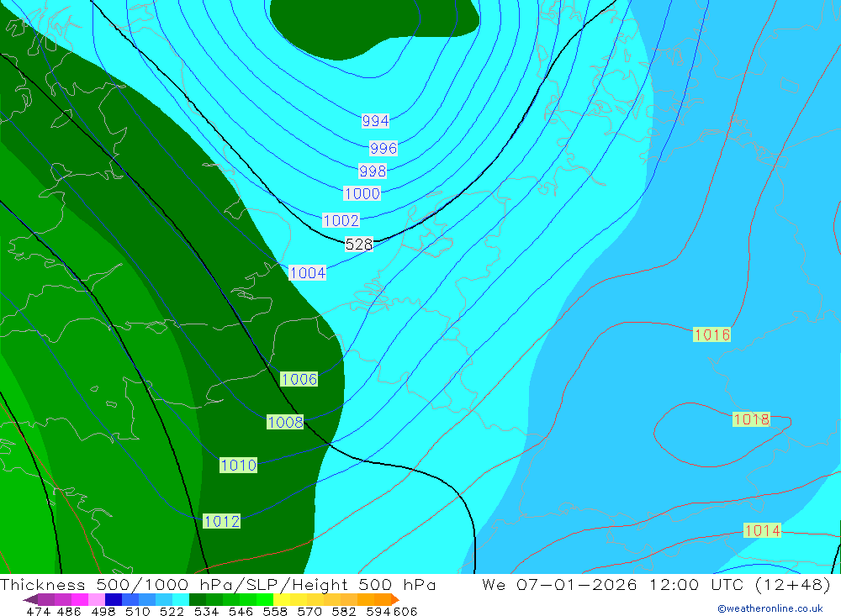Click the Thickness 500/1000 hPa chart title
The height and width of the screenshot is (616, 841).
218,584
